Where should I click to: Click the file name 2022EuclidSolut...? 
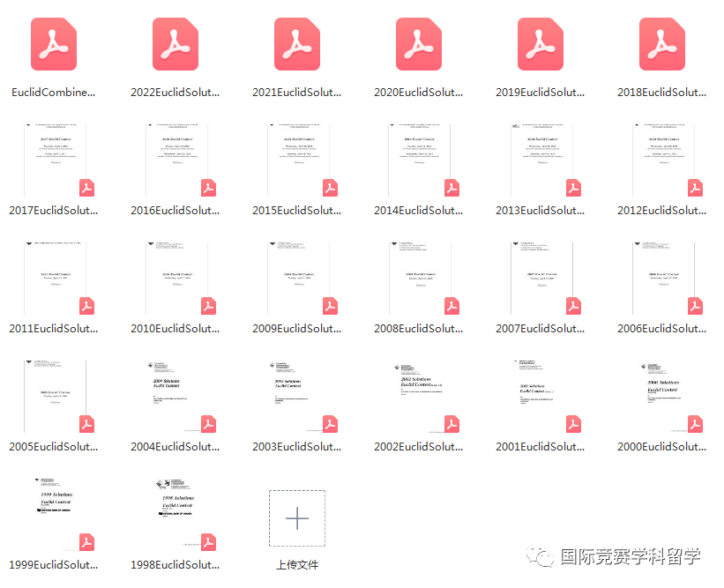175,93
